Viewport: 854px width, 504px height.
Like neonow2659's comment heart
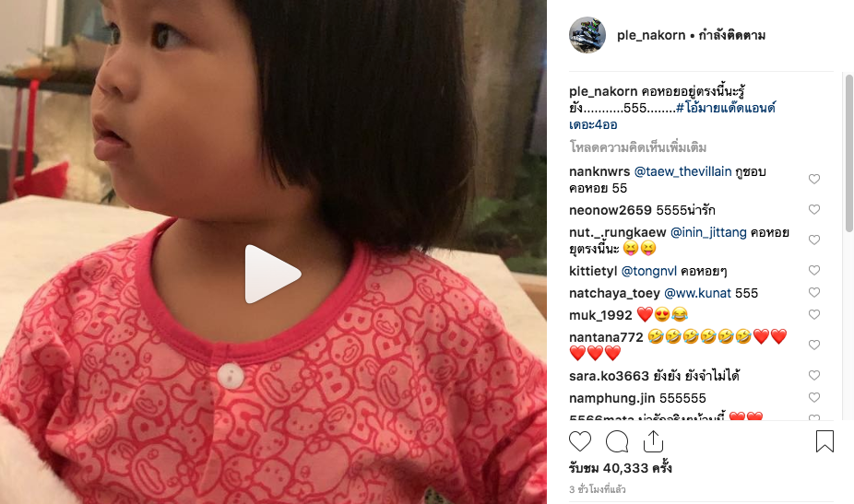click(814, 209)
